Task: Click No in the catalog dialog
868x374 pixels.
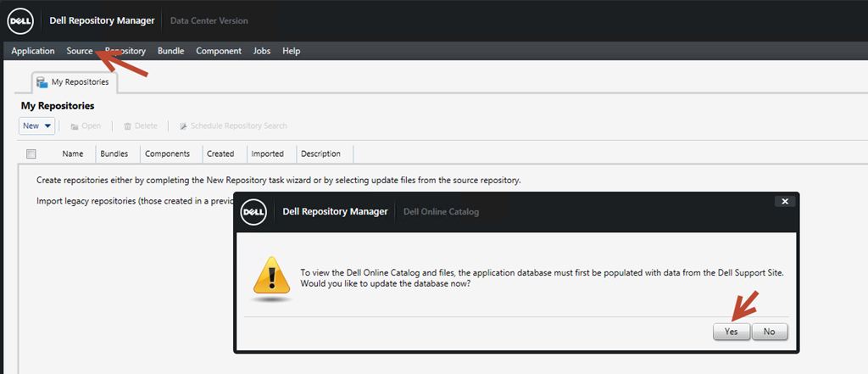Action: pyautogui.click(x=770, y=332)
